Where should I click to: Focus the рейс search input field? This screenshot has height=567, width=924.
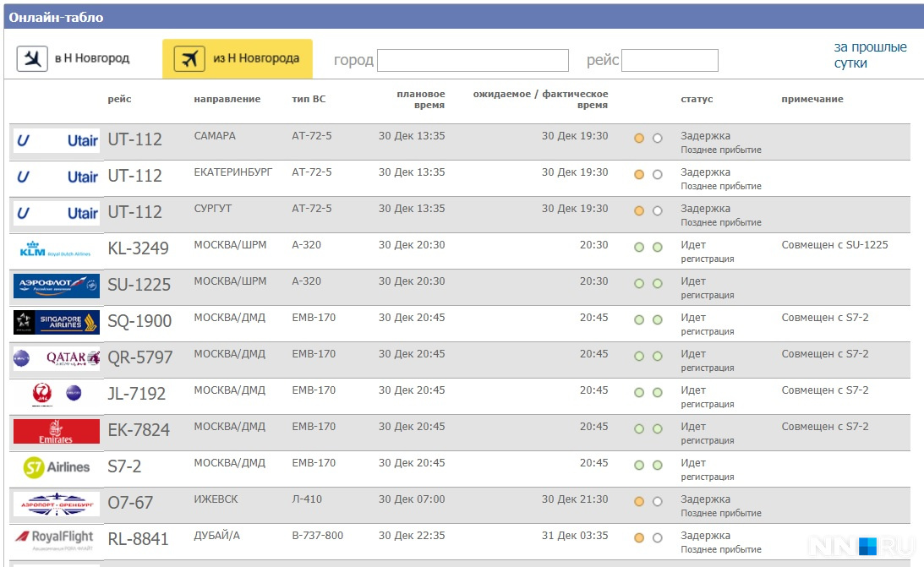[x=670, y=60]
